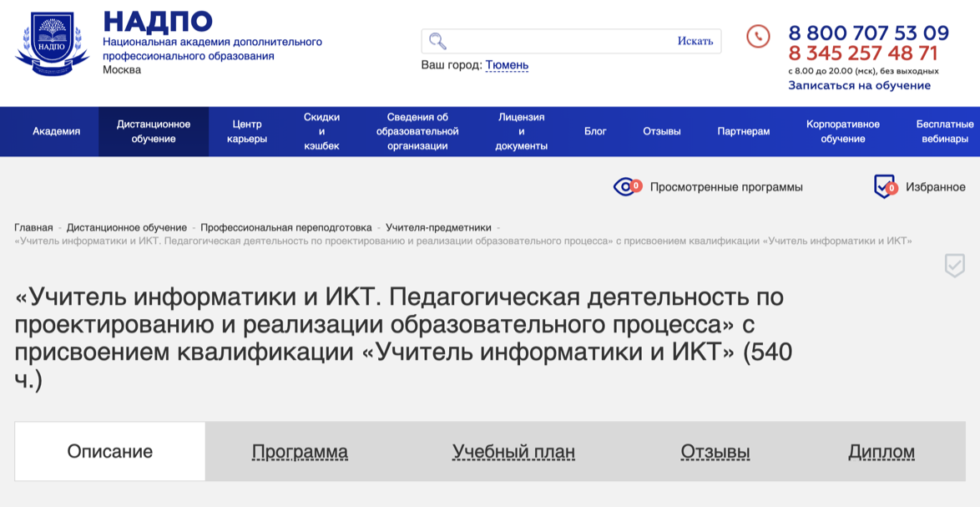Click Учителя-предметники breadcrumb
This screenshot has height=507, width=980.
pyautogui.click(x=438, y=227)
